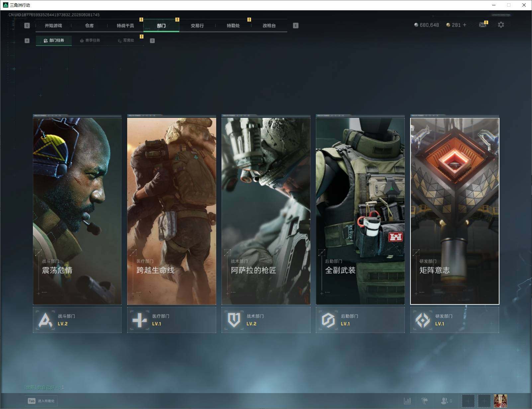This screenshot has width=532, height=409.
Task: Click the D next sub-tab key icon
Action: 152,41
